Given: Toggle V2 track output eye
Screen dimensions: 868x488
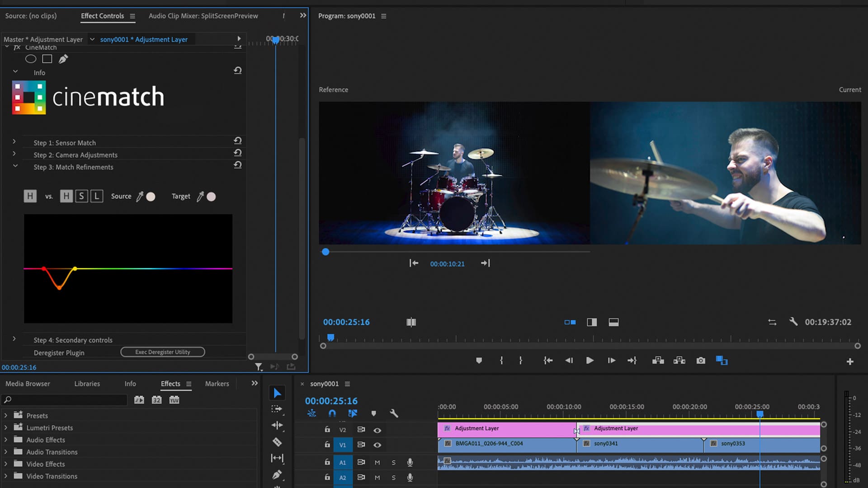Looking at the screenshot, I should click(377, 430).
